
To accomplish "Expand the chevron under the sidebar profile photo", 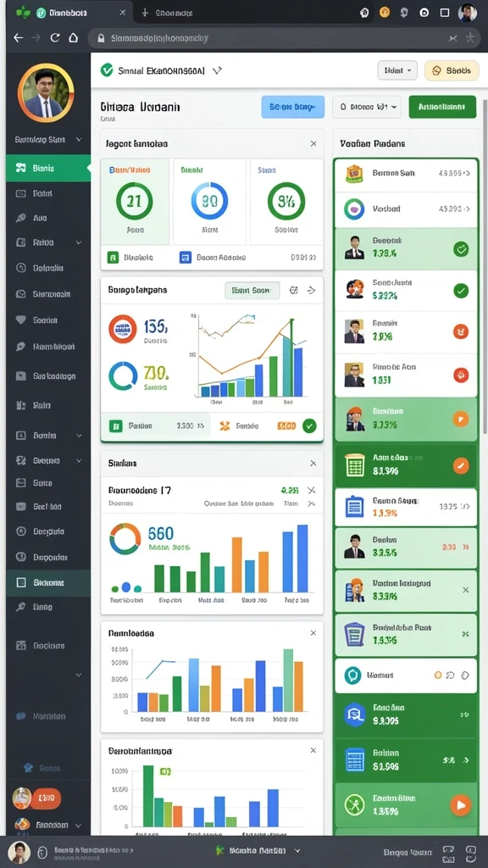I will (x=79, y=140).
